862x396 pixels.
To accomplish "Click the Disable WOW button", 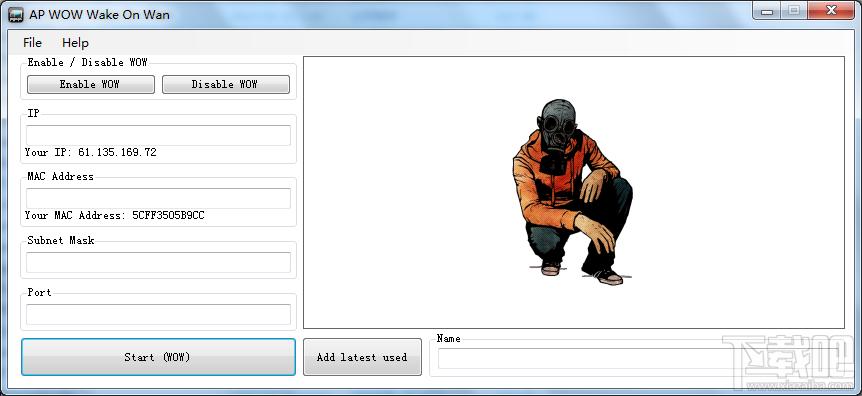I will [226, 84].
